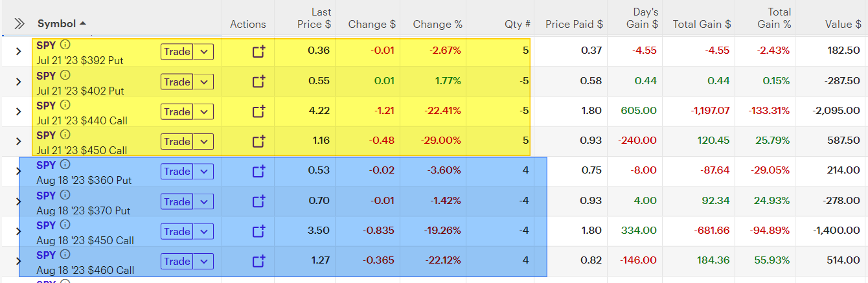This screenshot has width=868, height=283.
Task: Click Trade button for Jul 21 $440 Call
Action: coord(177,111)
